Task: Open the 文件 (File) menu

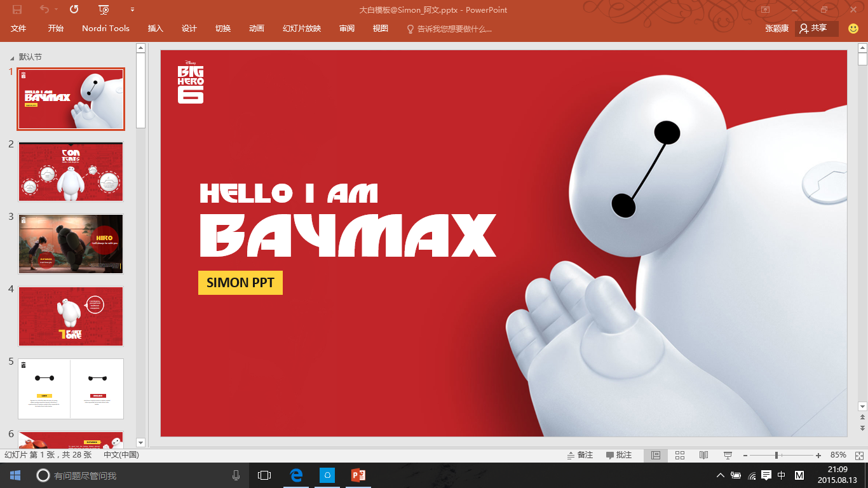Action: [18, 29]
